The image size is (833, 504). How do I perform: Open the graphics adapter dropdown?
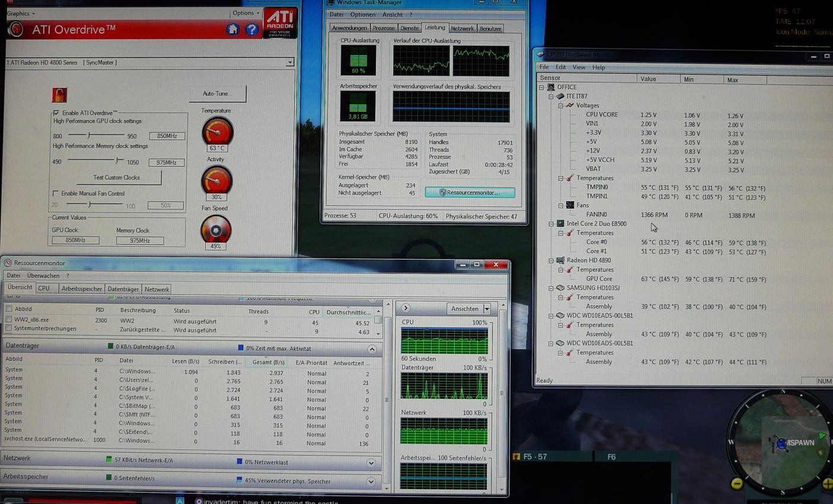289,62
